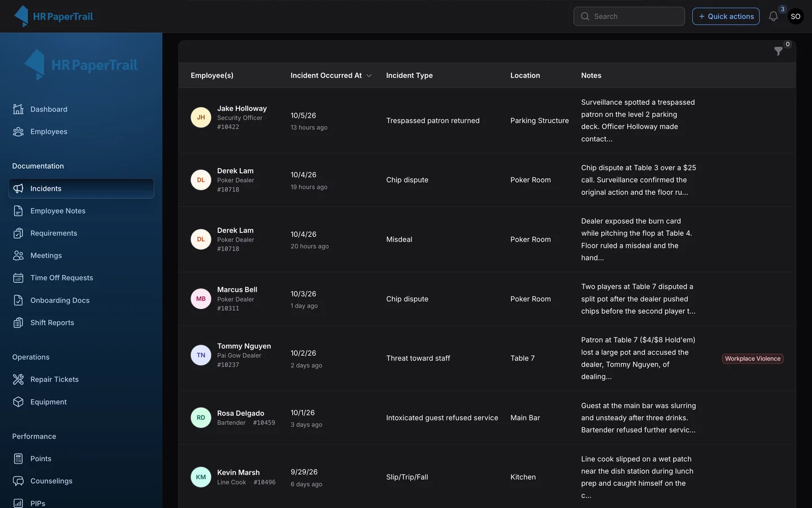
Task: Click the Equipment box icon
Action: click(19, 402)
